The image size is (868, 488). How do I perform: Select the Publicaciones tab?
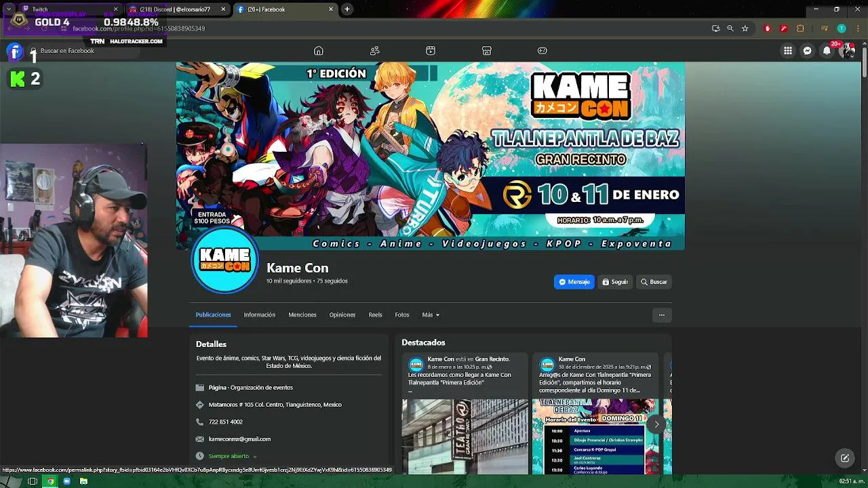[x=213, y=314]
